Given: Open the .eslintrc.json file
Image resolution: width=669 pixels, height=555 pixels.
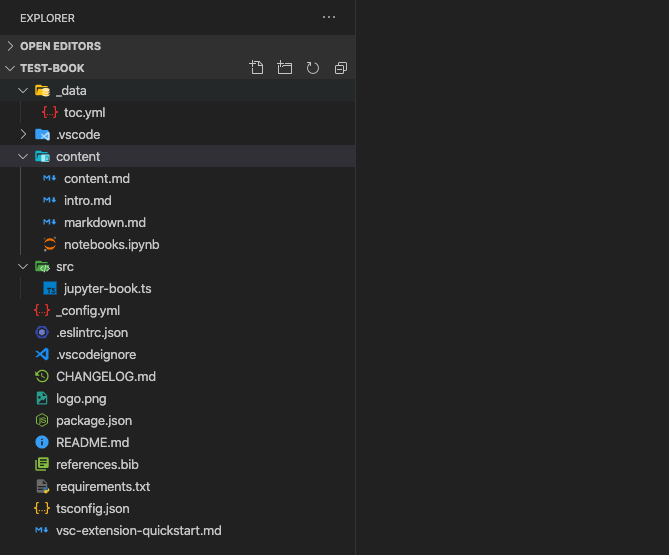Looking at the screenshot, I should pyautogui.click(x=92, y=333).
